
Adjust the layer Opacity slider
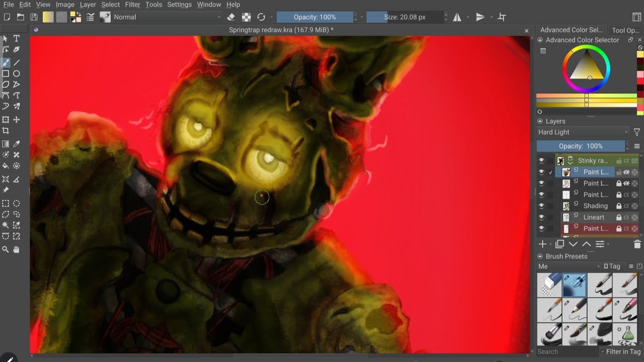pos(581,146)
